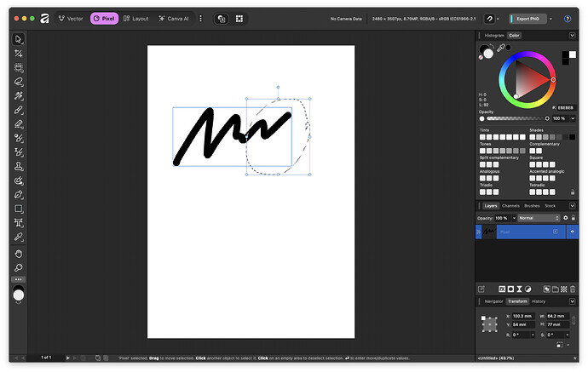Toggle the aspect ratio link in Transform
Screen dimensions: 588x372
point(574,320)
